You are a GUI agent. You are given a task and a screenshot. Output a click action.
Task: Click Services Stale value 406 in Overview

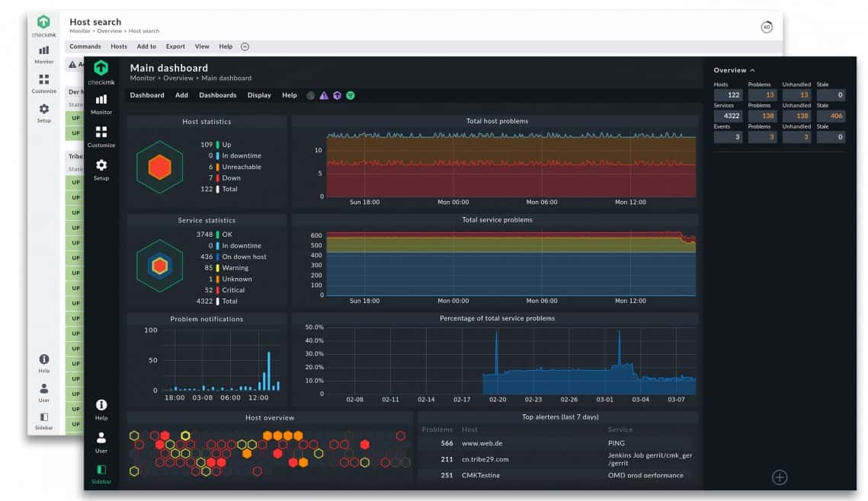click(x=831, y=116)
